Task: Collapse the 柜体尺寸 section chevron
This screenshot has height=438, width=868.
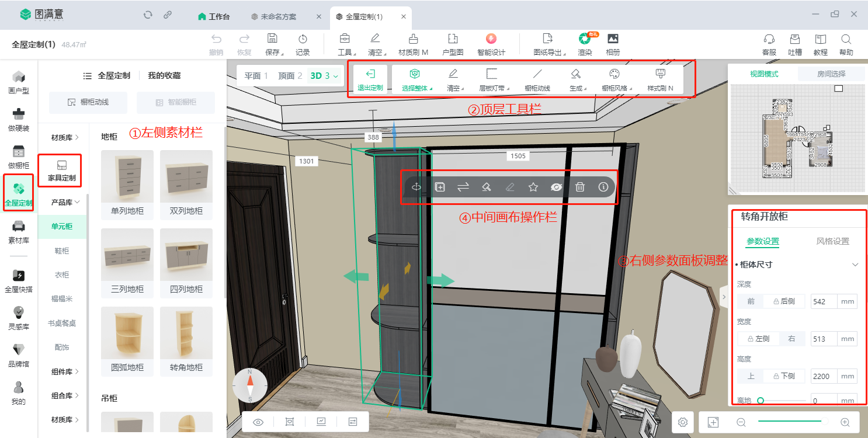Action: point(855,265)
